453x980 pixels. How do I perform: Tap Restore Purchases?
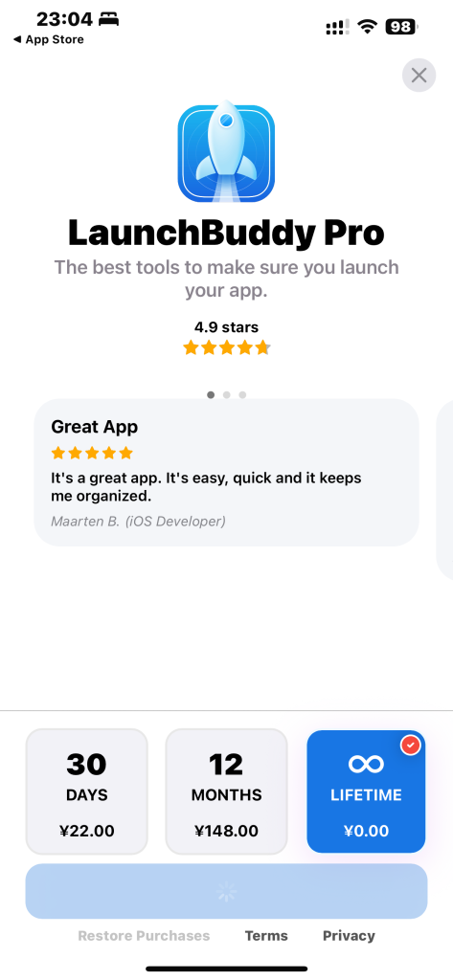(x=144, y=936)
